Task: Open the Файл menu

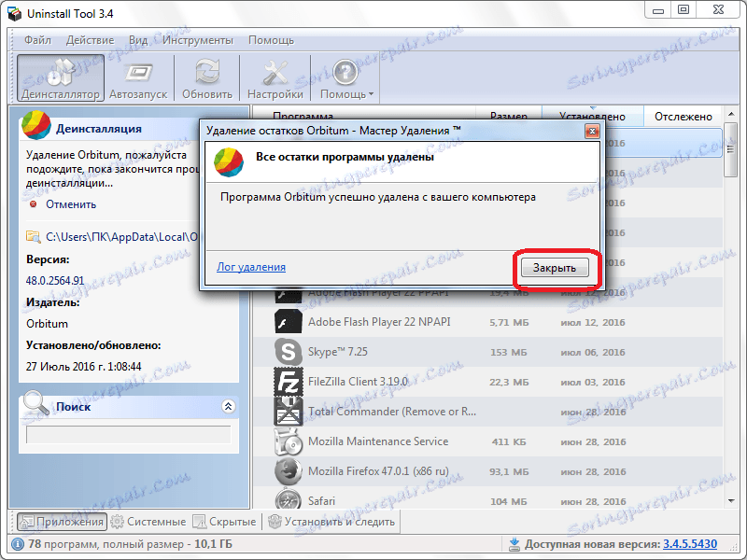Action: 37,40
